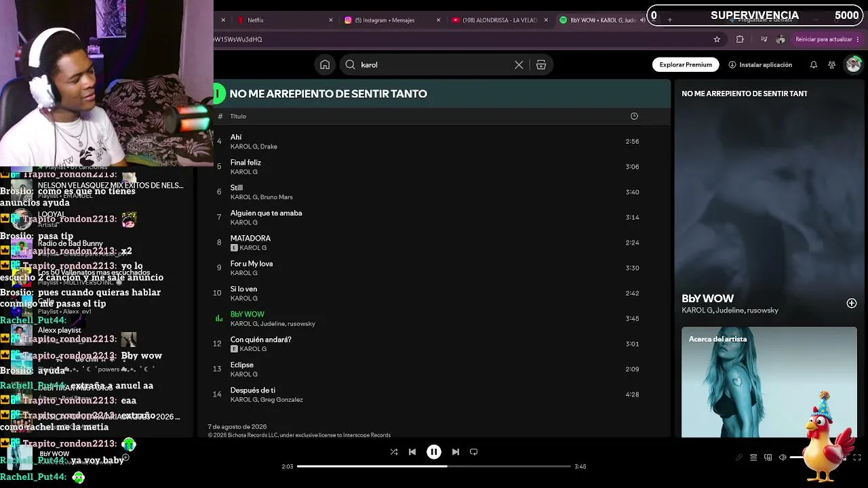The width and height of the screenshot is (868, 488).
Task: Bookmark this page with the star icon
Action: (717, 39)
